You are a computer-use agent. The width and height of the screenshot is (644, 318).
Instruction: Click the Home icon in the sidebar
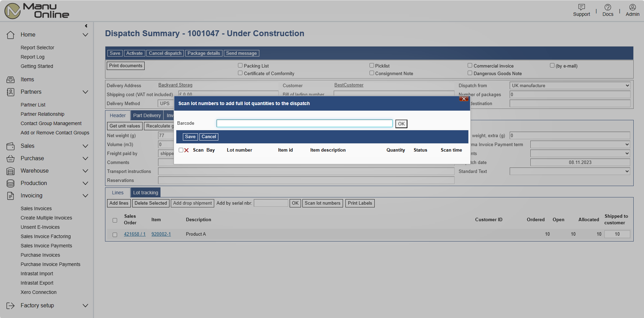click(10, 35)
